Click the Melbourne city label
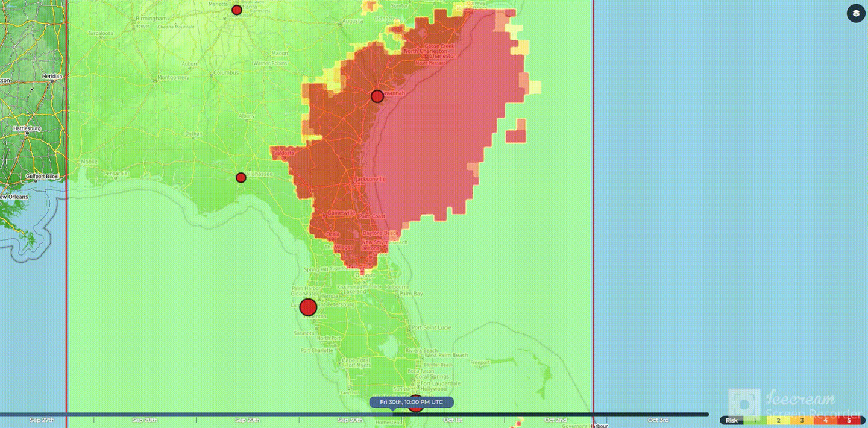This screenshot has height=428, width=868. coord(397,286)
